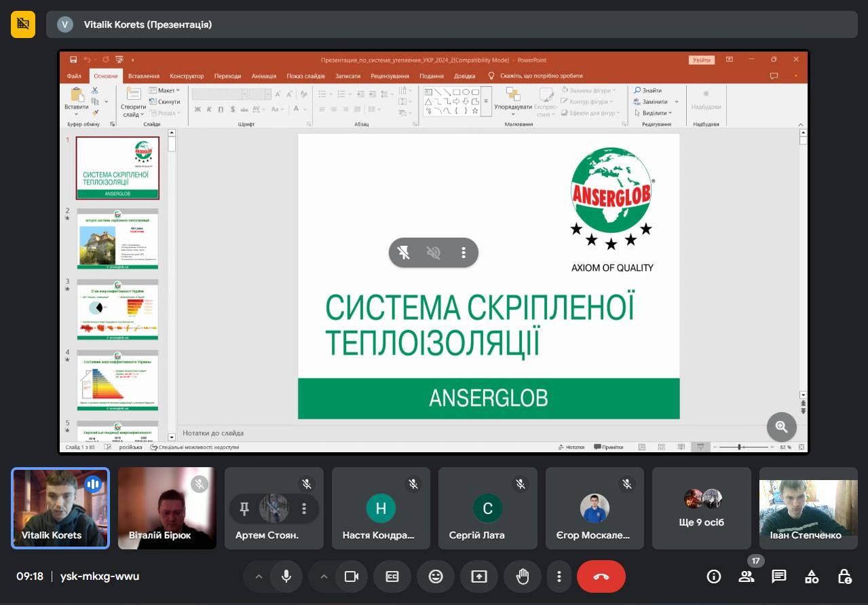
Task: Click the yellow presentation-off icon top left
Action: point(23,24)
